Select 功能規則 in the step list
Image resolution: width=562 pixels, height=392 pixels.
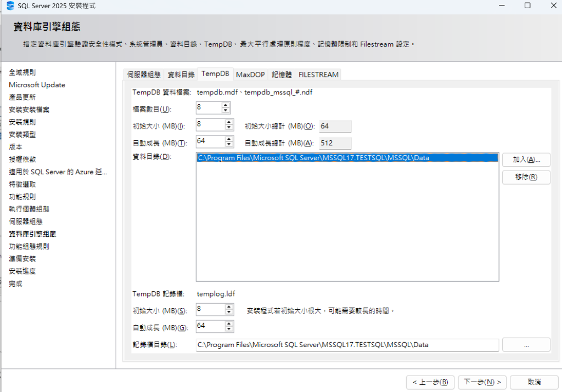[22, 196]
